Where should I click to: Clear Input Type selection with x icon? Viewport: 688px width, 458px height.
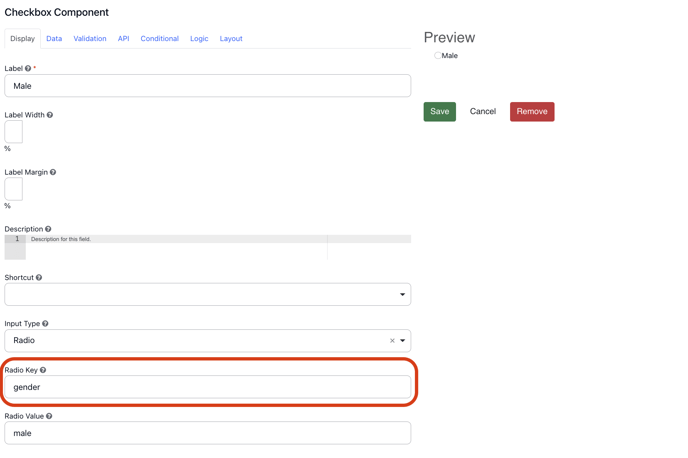pyautogui.click(x=392, y=341)
